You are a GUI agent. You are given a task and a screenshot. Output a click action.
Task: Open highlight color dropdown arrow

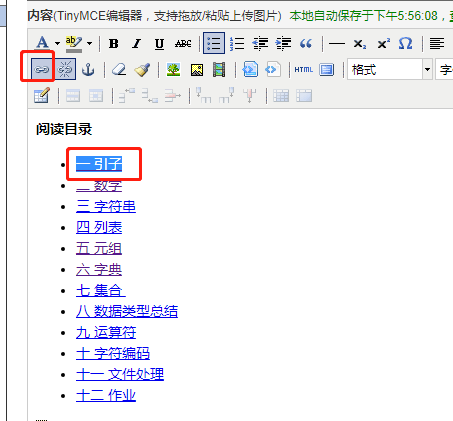pos(89,43)
